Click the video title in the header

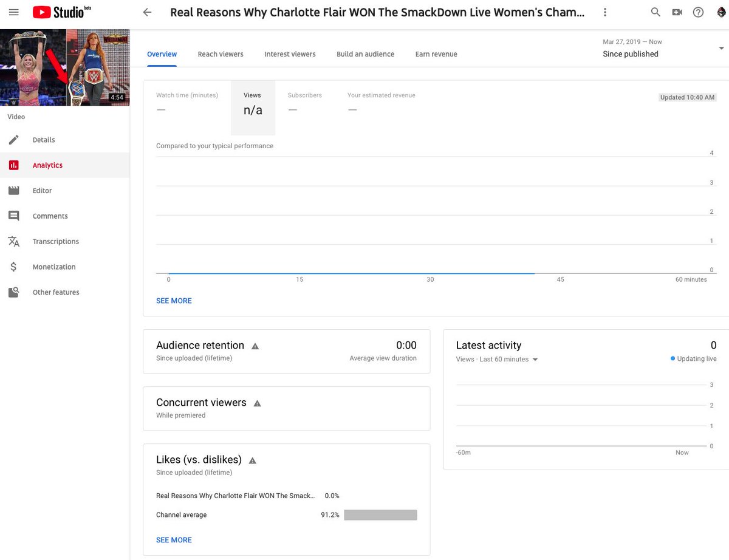click(x=377, y=12)
